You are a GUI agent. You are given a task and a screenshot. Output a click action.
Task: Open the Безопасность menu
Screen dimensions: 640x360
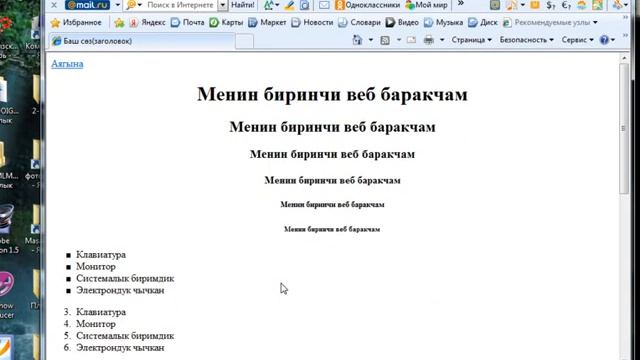tap(527, 40)
